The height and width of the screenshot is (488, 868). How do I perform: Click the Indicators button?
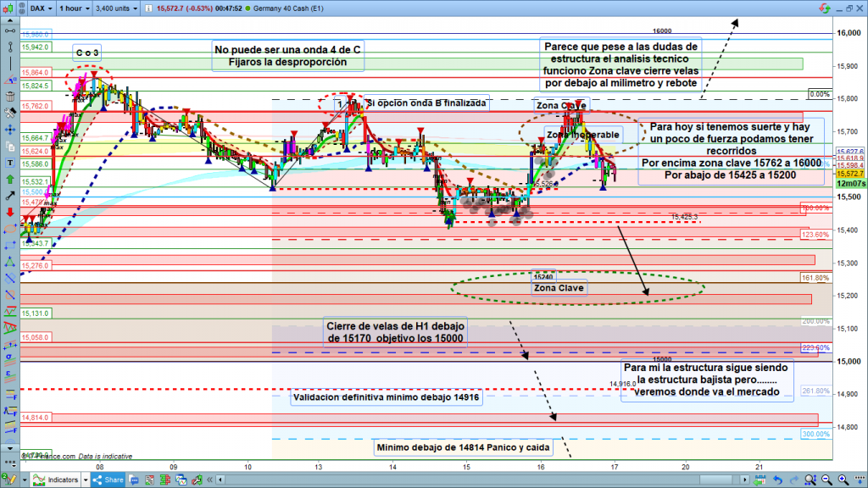click(x=58, y=480)
